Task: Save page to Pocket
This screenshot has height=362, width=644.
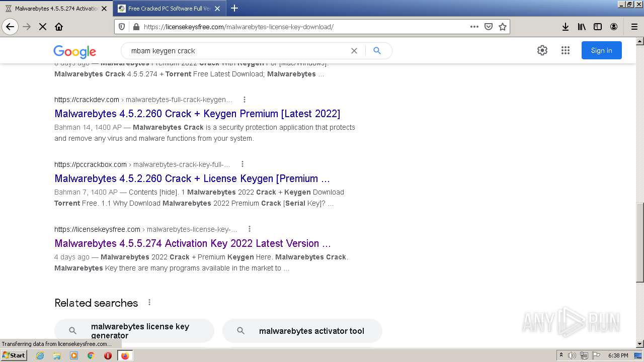Action: coord(488,27)
